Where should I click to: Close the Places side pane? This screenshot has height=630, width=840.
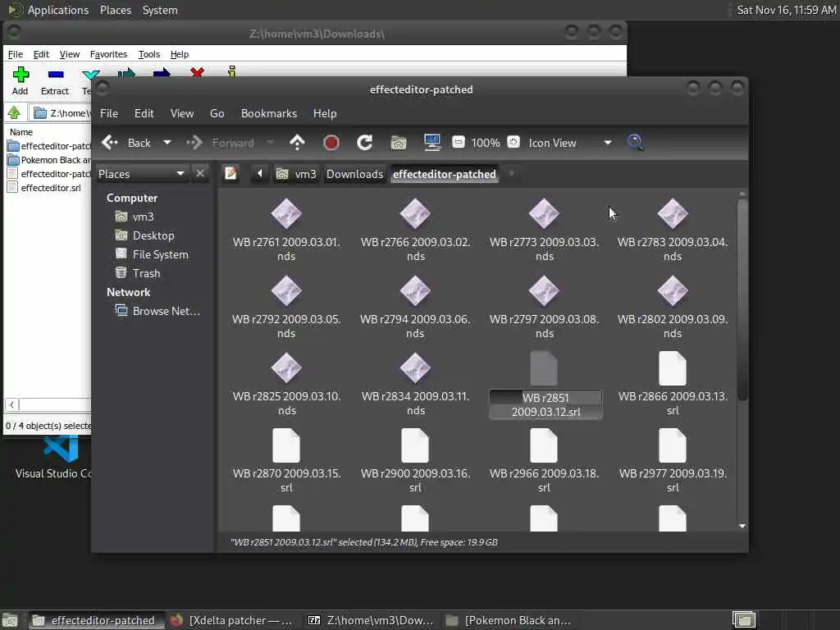click(x=200, y=174)
